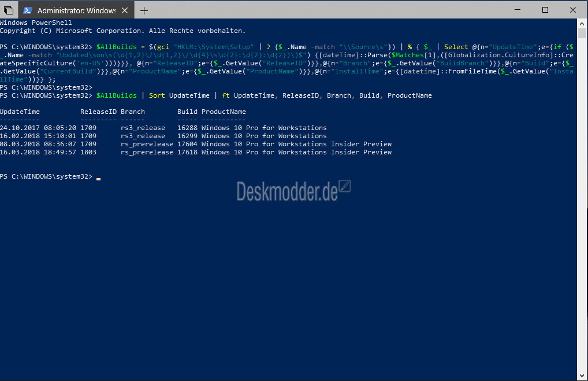Close the Administrator PowerShell tab

point(125,10)
